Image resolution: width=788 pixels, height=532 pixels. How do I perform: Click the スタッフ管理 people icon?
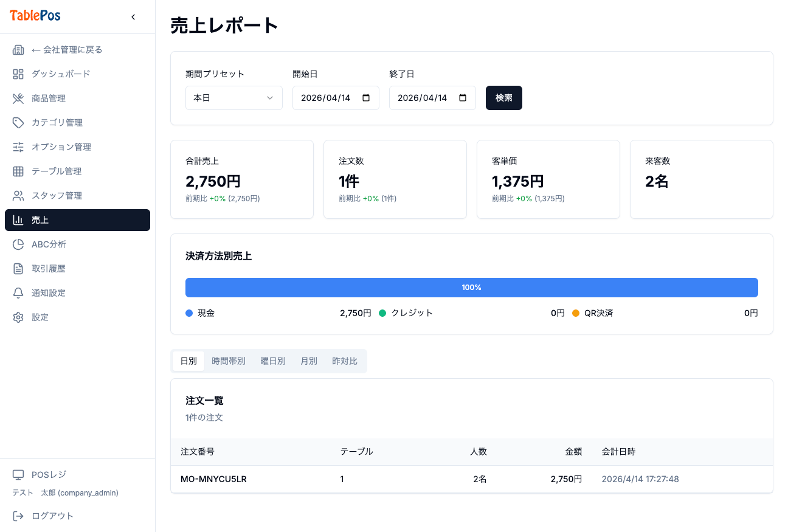click(18, 196)
